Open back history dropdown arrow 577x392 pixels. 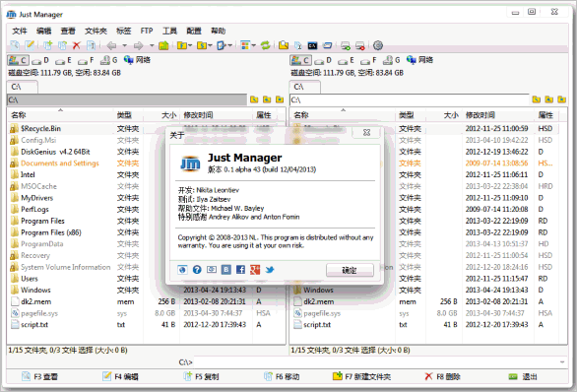click(124, 45)
